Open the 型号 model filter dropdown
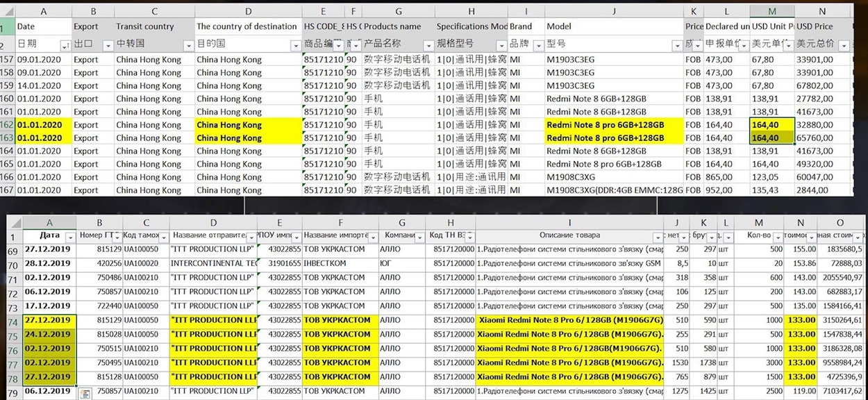The height and width of the screenshot is (400, 868). pyautogui.click(x=677, y=46)
